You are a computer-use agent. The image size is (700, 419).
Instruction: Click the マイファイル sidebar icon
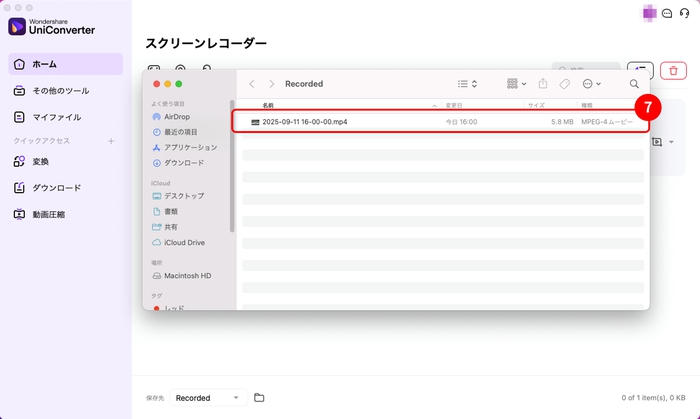[x=20, y=117]
